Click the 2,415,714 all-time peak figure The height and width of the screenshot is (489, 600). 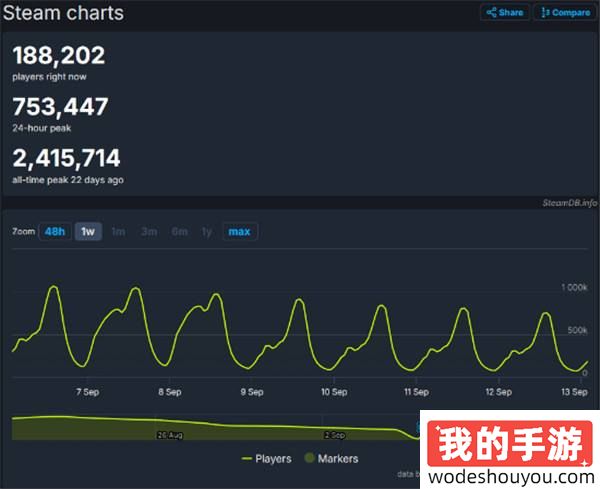(67, 158)
